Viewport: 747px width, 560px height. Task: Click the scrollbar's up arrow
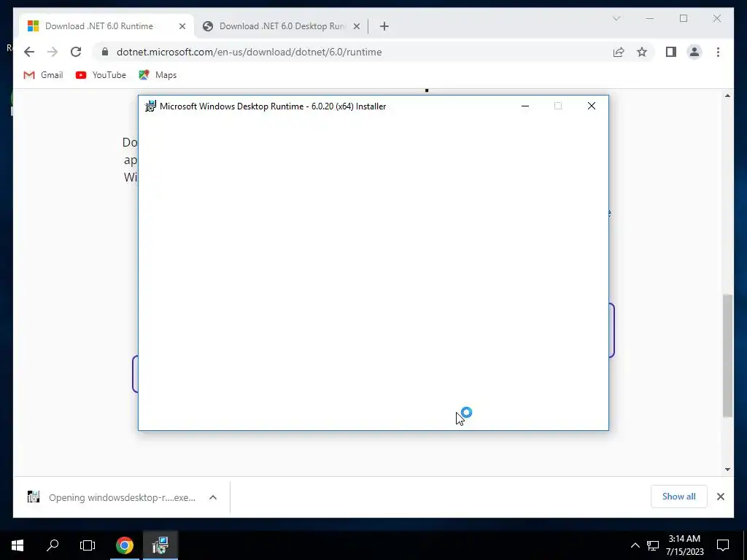(727, 96)
